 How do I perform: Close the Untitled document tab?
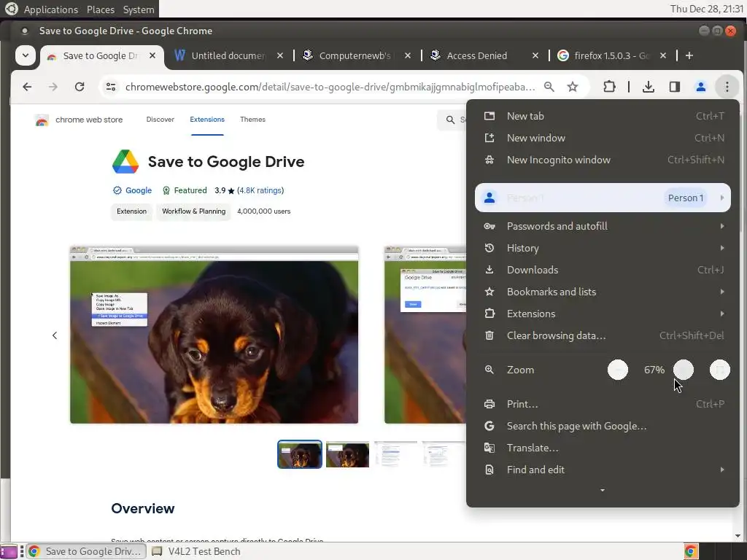[280, 55]
